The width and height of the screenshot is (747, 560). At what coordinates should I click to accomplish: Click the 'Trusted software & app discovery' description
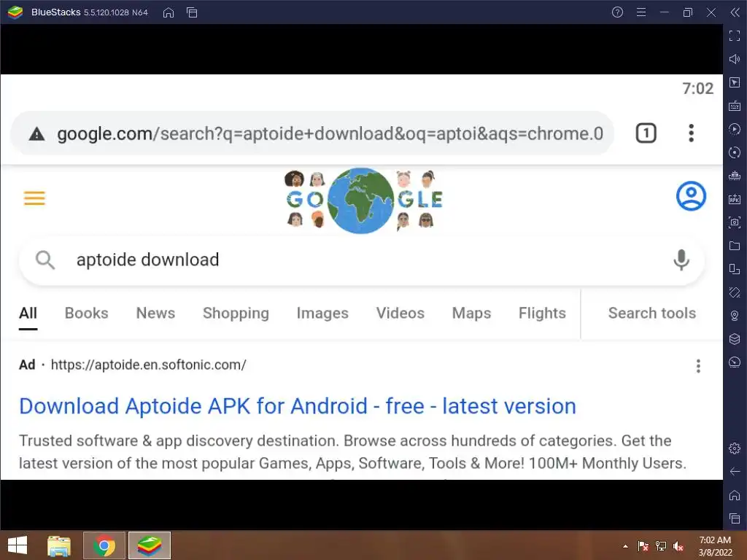click(352, 452)
